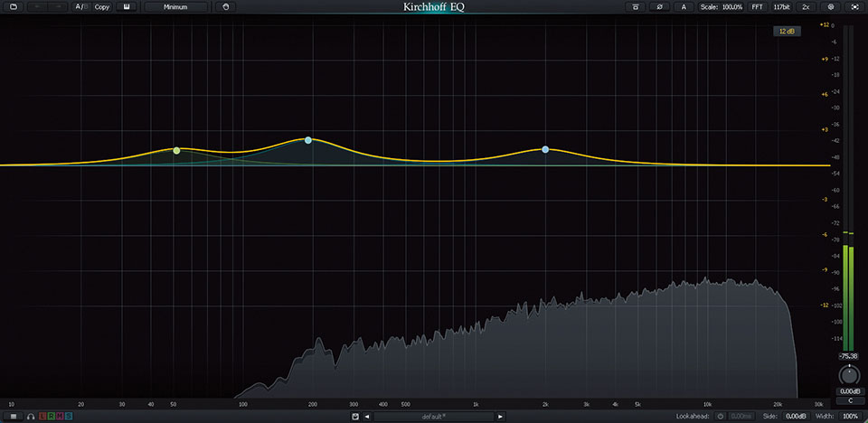This screenshot has height=423, width=868.
Task: Click the 10k frequency axis label
Action: pos(707,404)
